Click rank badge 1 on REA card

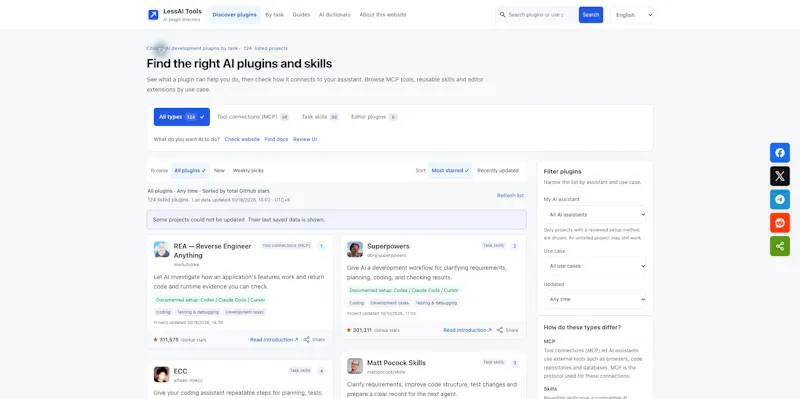click(321, 246)
